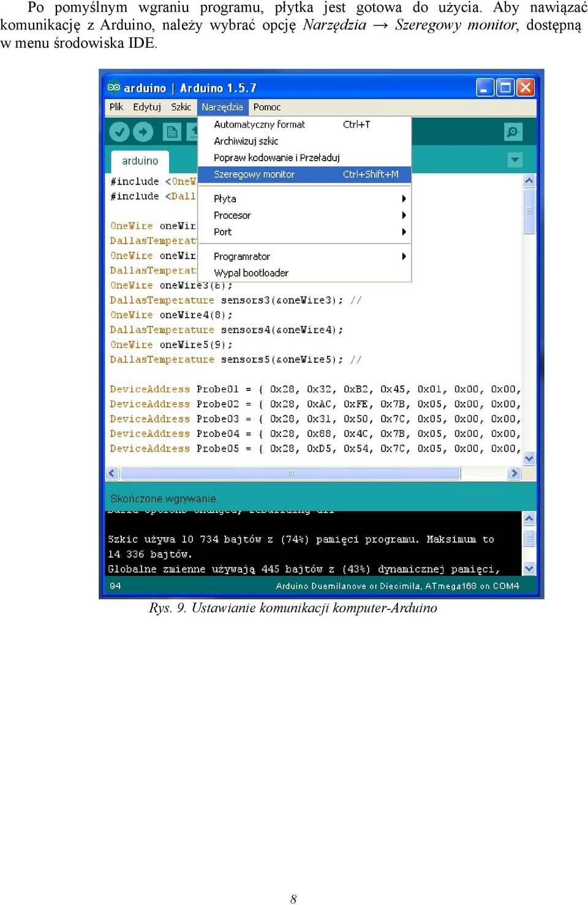This screenshot has height=905, width=588.
Task: Select Popraw kodowanie i Przeładuj
Action: 304,157
